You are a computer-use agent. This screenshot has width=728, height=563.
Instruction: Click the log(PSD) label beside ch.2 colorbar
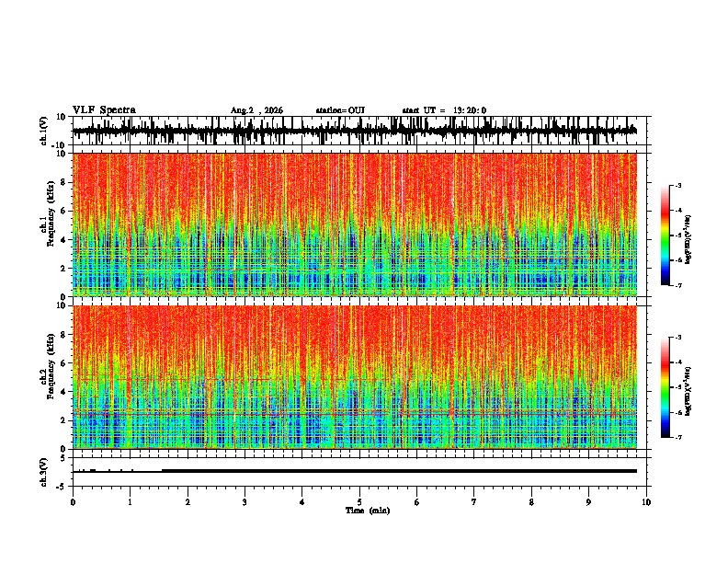688,391
